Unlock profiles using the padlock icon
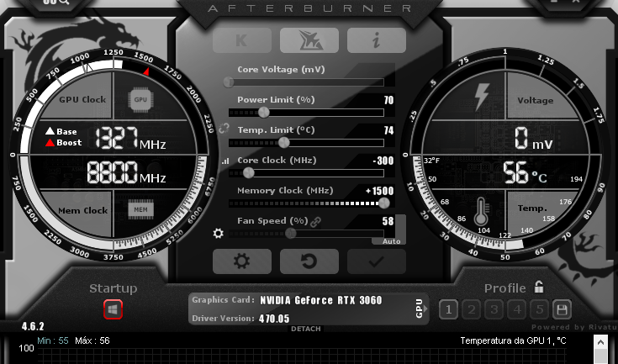Viewport: 618px width, 364px height. [539, 287]
